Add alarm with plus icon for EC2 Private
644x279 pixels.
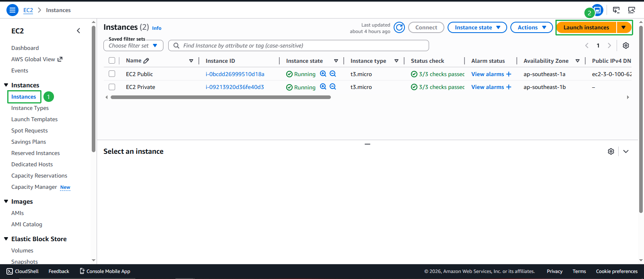tap(509, 87)
